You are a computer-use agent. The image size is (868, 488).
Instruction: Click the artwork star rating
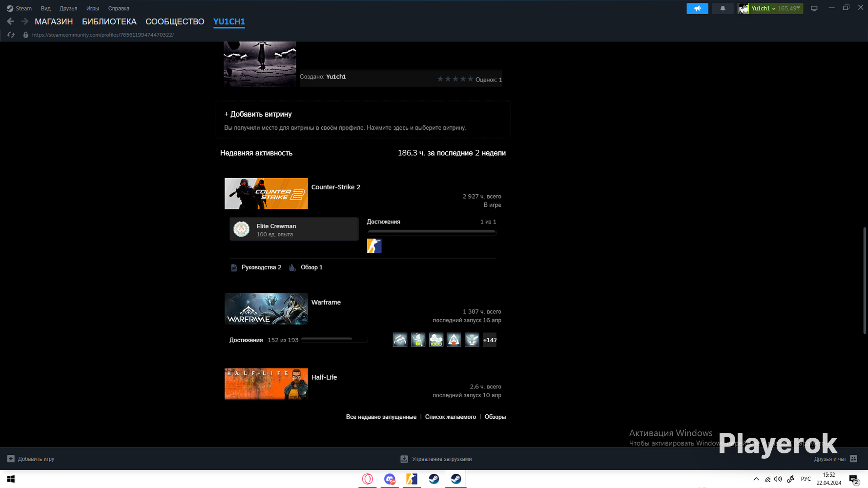[455, 79]
